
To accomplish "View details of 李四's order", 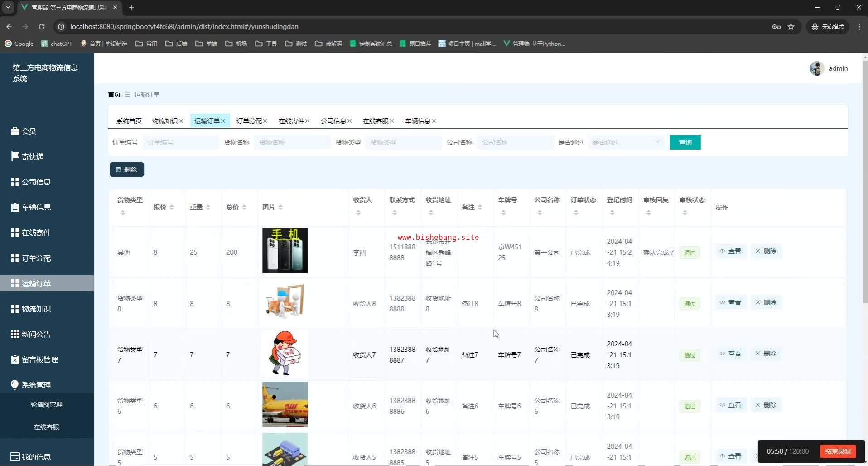I will tap(730, 251).
